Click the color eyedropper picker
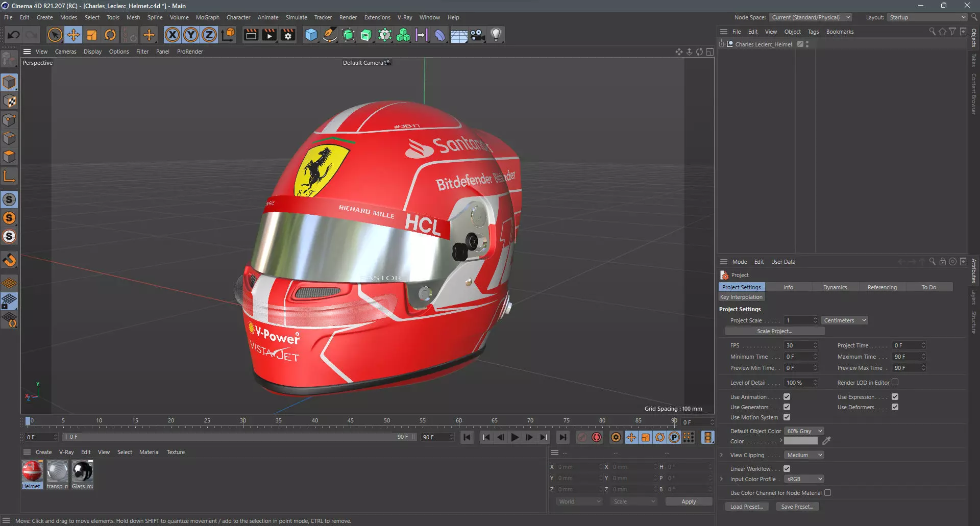 pos(826,441)
